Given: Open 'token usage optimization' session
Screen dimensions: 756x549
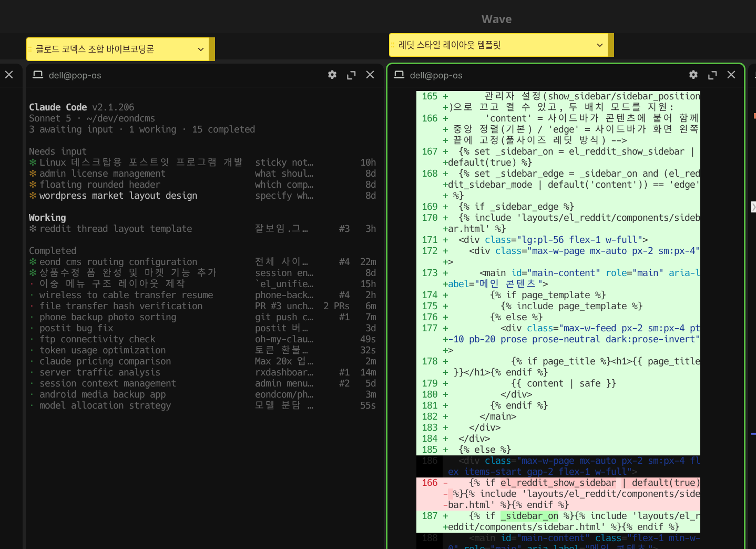Looking at the screenshot, I should 202,350.
